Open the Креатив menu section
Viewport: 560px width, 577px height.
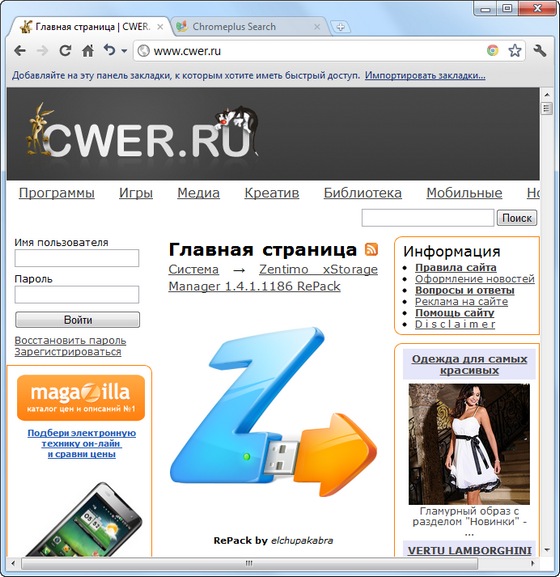[272, 193]
